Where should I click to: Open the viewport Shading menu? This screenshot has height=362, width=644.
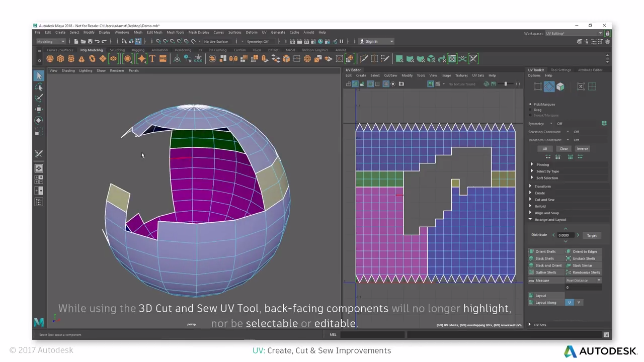pyautogui.click(x=68, y=71)
